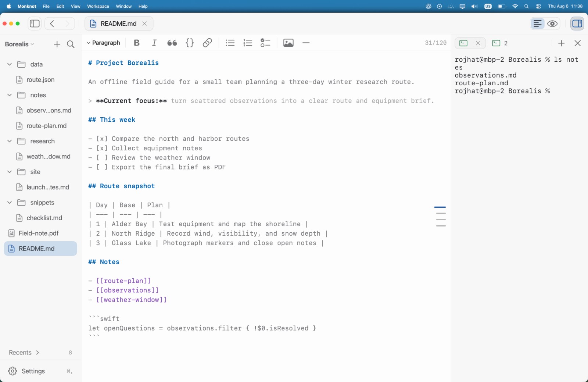Open the observations markdown file in sidebar
The height and width of the screenshot is (382, 588).
tap(40, 110)
